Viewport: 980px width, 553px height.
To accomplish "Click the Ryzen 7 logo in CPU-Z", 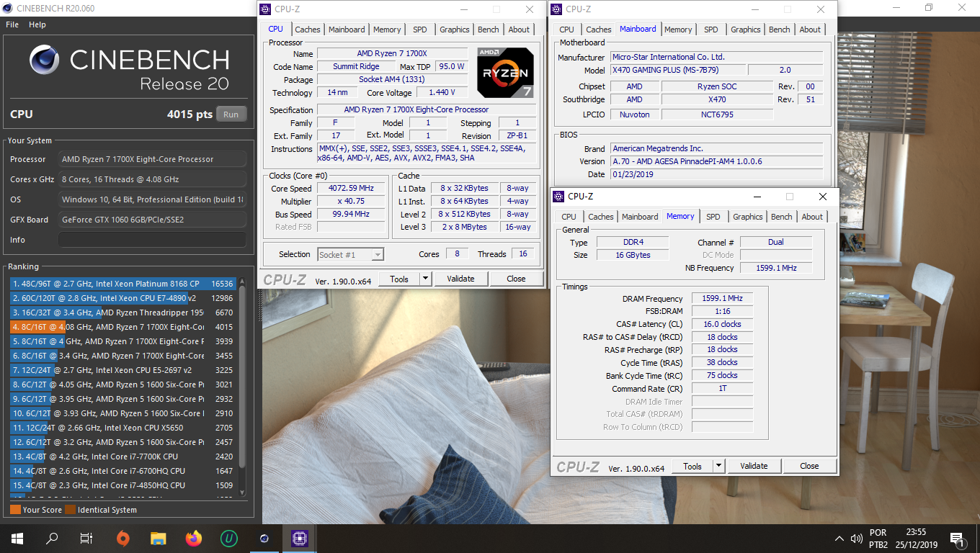I will (x=505, y=73).
